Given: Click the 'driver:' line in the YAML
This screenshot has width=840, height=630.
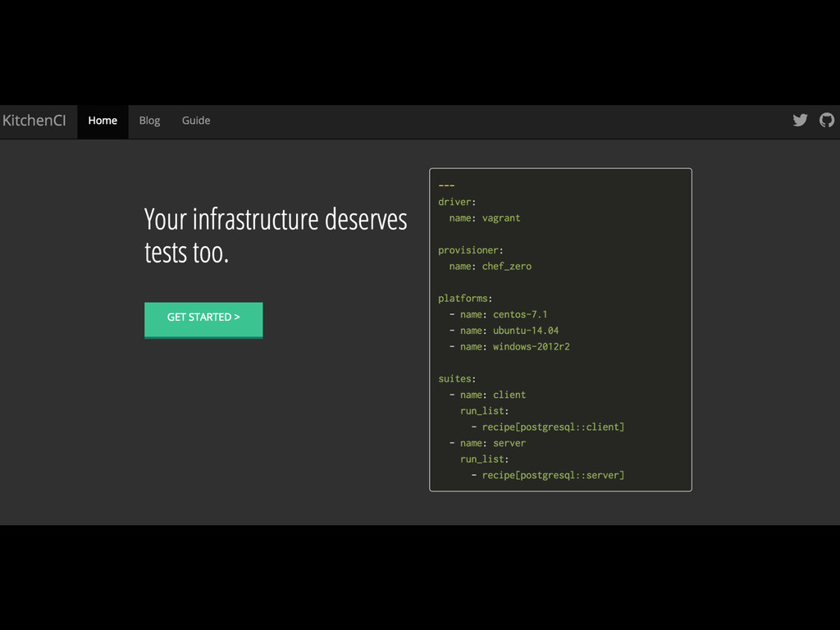Looking at the screenshot, I should (457, 202).
